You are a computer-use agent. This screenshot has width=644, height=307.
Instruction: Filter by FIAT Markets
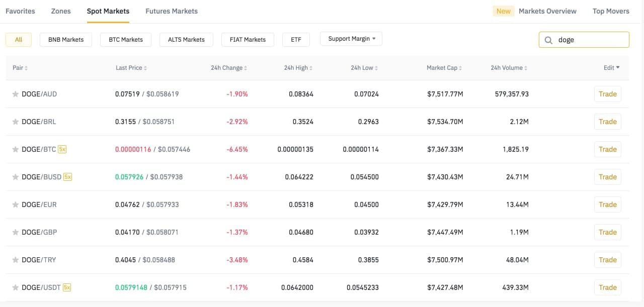(x=248, y=40)
